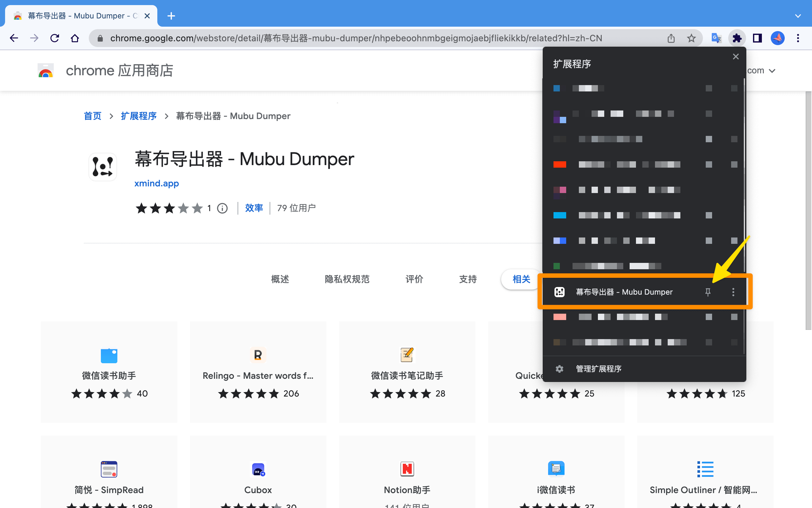This screenshot has height=508, width=812.
Task: Go to 首页 breadcrumb
Action: pyautogui.click(x=92, y=116)
